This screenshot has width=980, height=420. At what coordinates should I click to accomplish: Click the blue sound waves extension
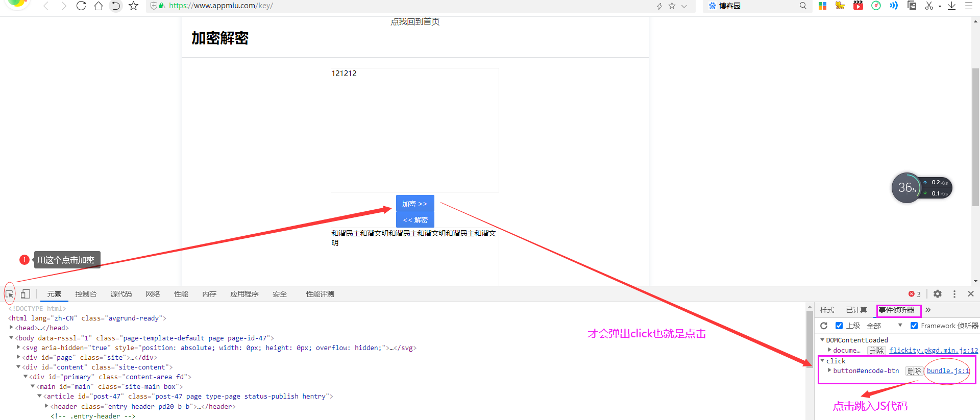pos(894,6)
